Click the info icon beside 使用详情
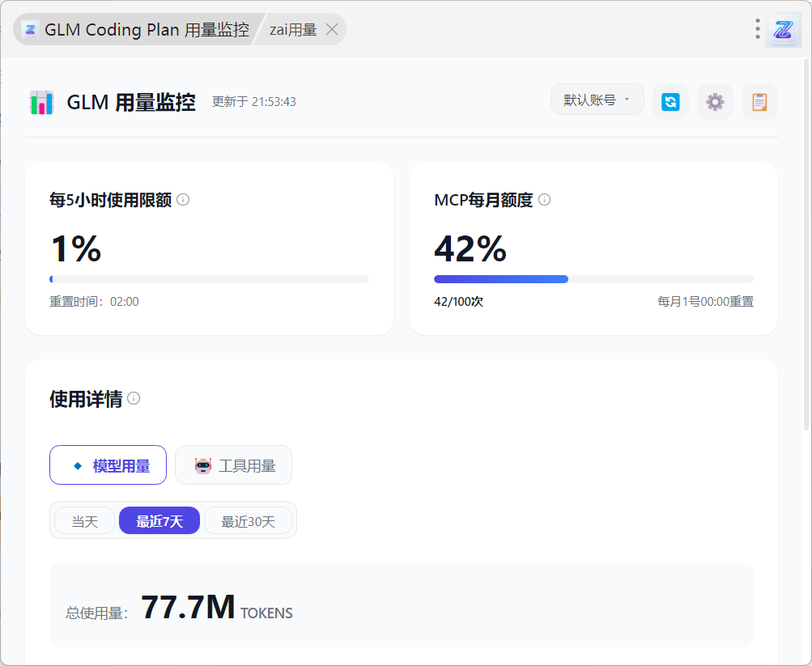Image resolution: width=812 pixels, height=666 pixels. pos(134,398)
